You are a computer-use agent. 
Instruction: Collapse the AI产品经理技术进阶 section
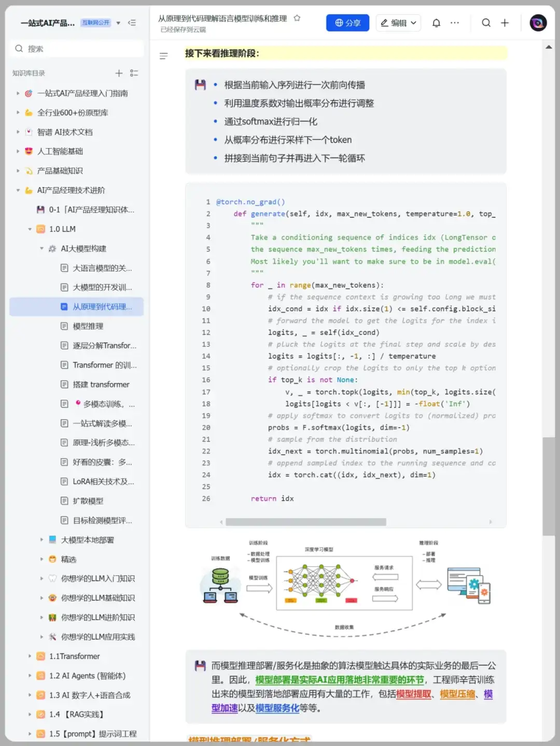point(18,190)
